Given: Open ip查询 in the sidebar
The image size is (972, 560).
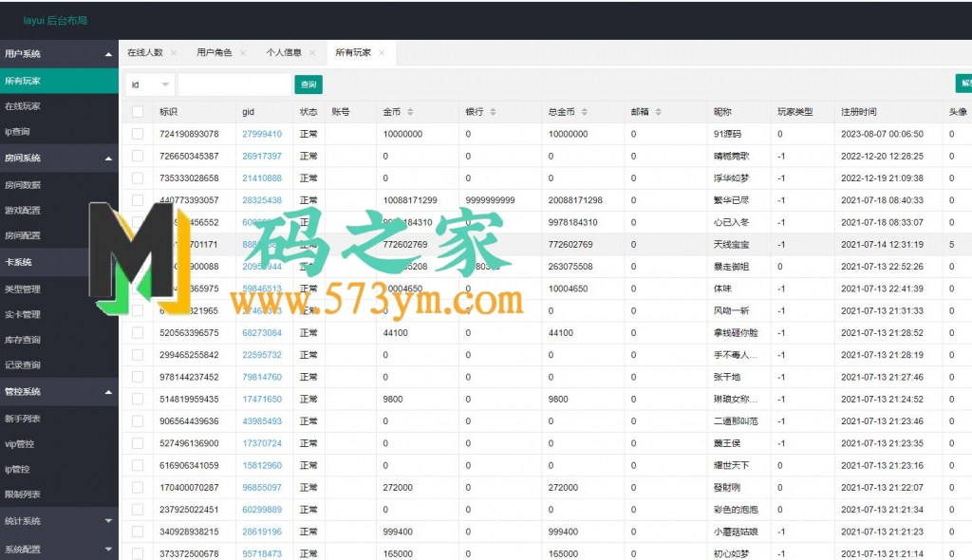Looking at the screenshot, I should pyautogui.click(x=59, y=132).
